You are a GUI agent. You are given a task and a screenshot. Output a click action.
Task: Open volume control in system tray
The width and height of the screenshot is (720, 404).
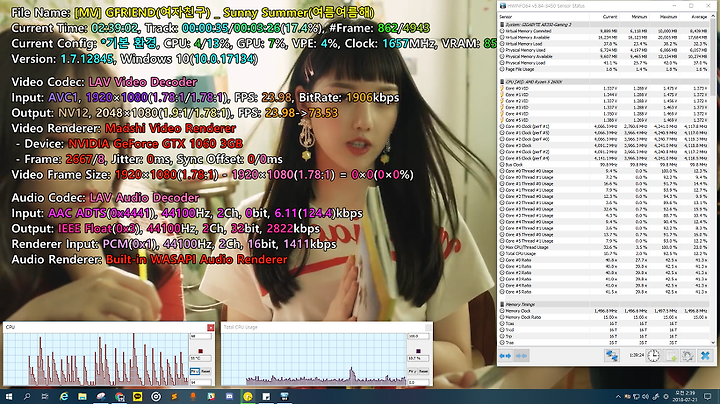point(646,397)
